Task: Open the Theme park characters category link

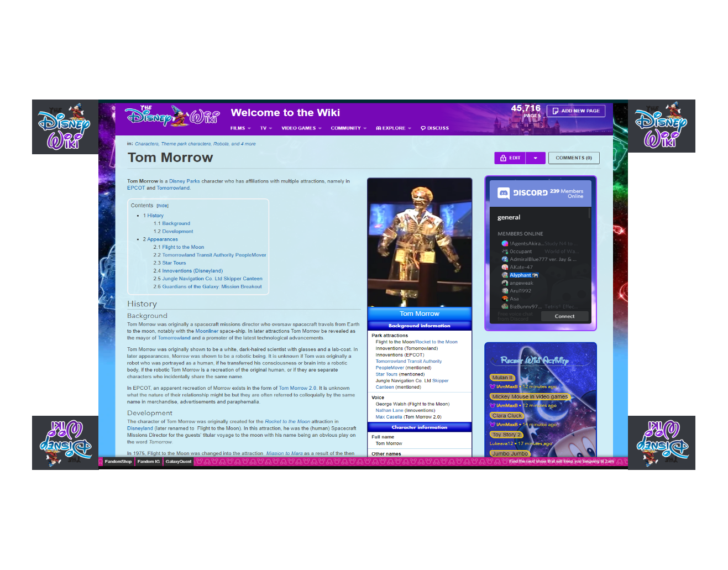Action: (186, 144)
